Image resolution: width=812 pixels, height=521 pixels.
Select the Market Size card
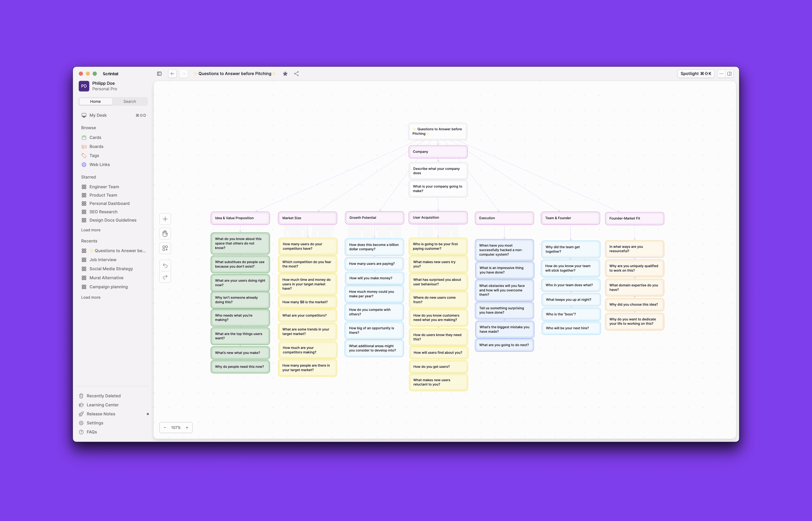(x=307, y=218)
